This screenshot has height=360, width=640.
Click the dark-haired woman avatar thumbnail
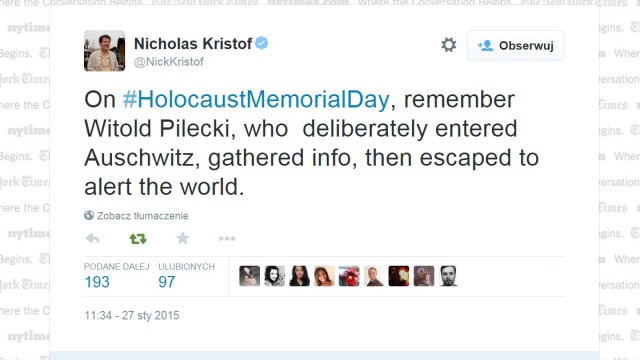(x=299, y=276)
